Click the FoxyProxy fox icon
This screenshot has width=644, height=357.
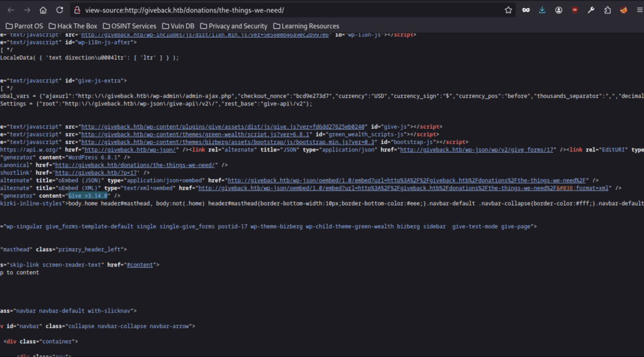[x=624, y=10]
